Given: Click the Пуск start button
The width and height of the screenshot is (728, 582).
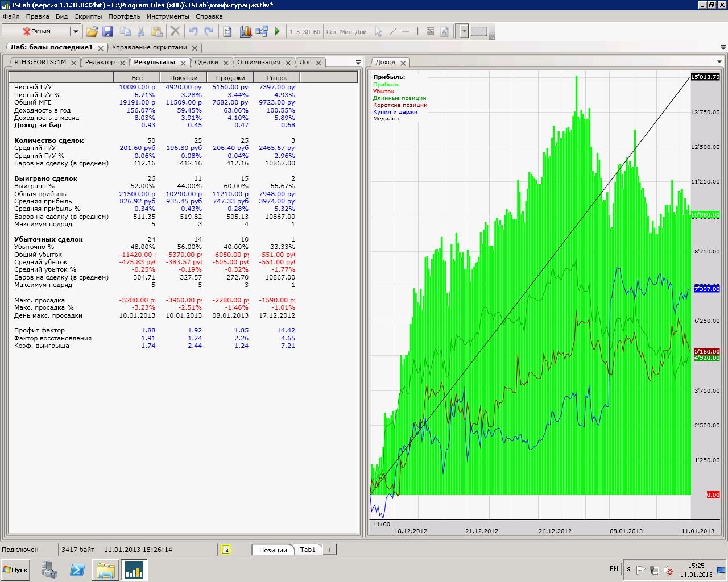Looking at the screenshot, I should pos(16,569).
